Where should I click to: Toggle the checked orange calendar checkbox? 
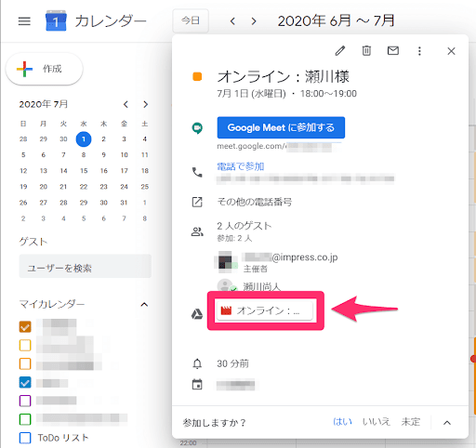(25, 327)
